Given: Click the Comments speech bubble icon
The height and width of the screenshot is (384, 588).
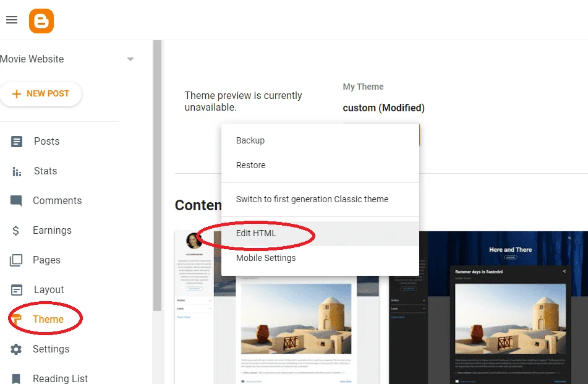Looking at the screenshot, I should [16, 200].
